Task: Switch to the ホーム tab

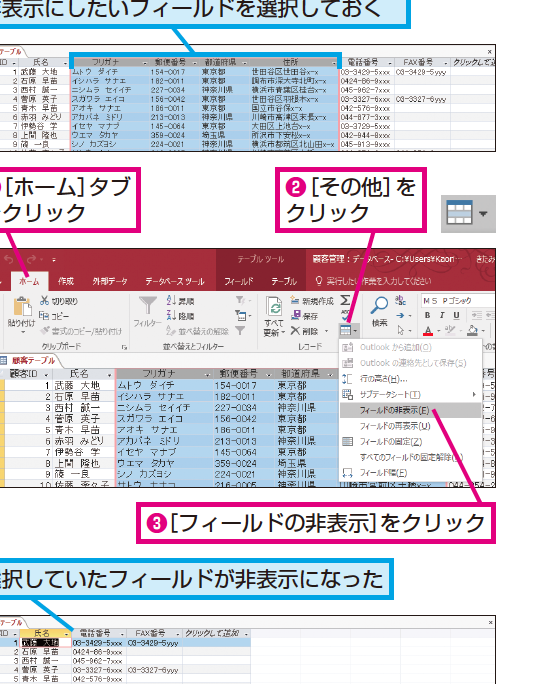Action: pos(29,281)
